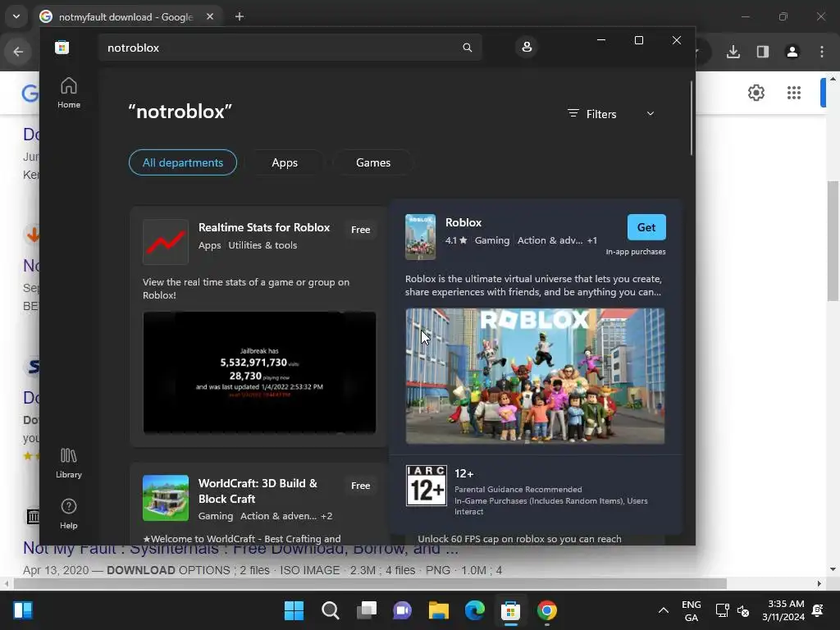This screenshot has width=840, height=630.
Task: Open Microsoft Edge from taskbar
Action: pyautogui.click(x=475, y=610)
